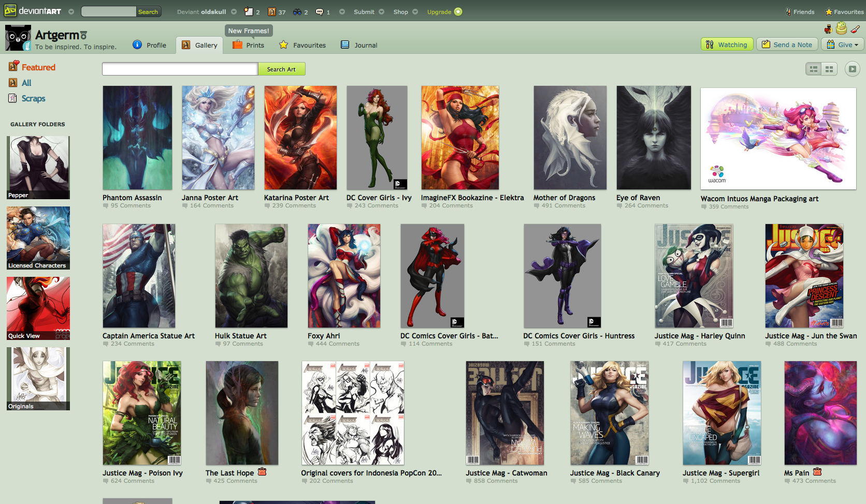Click the senior member symbol beside Artgerm
866x504 pixels.
[83, 35]
